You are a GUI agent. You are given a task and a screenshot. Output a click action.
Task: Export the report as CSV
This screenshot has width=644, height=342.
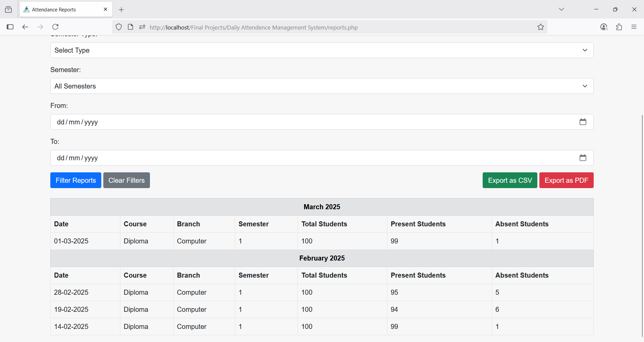[x=509, y=180]
